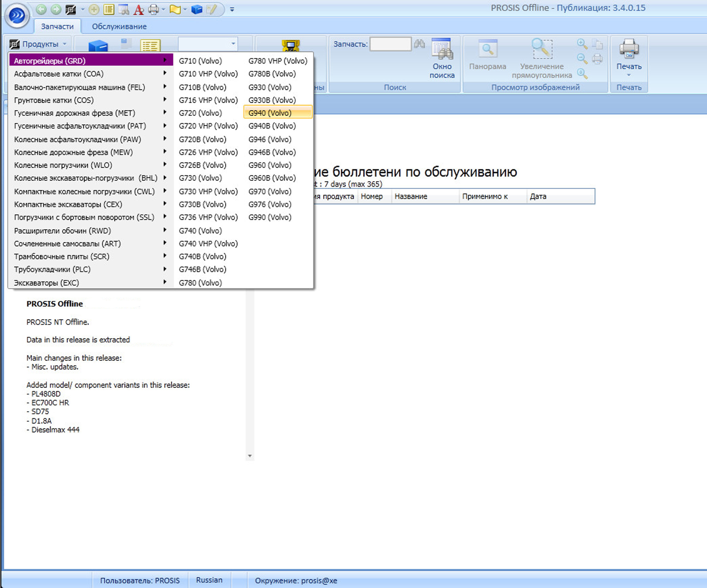Click the Название column header
Screen dimensions: 707x588
[411, 196]
